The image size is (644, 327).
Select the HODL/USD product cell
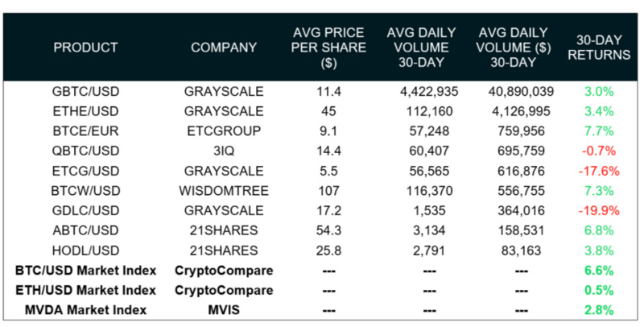pos(86,250)
